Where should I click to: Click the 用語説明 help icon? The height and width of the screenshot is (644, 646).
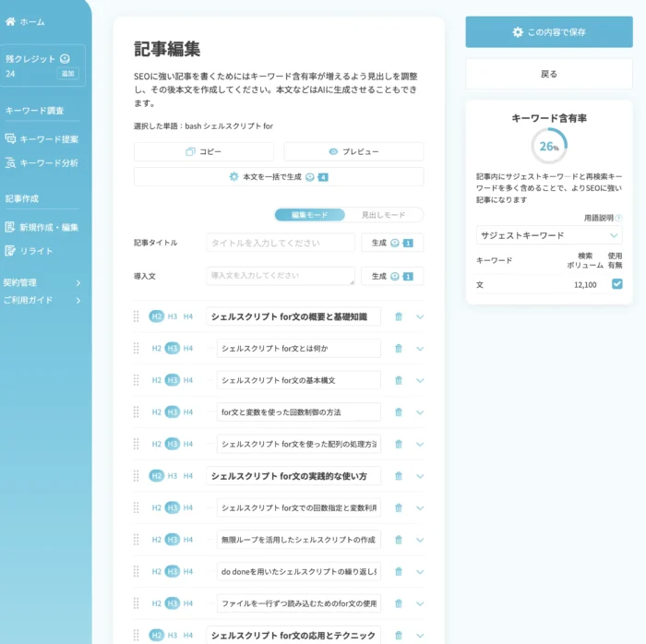pos(618,219)
